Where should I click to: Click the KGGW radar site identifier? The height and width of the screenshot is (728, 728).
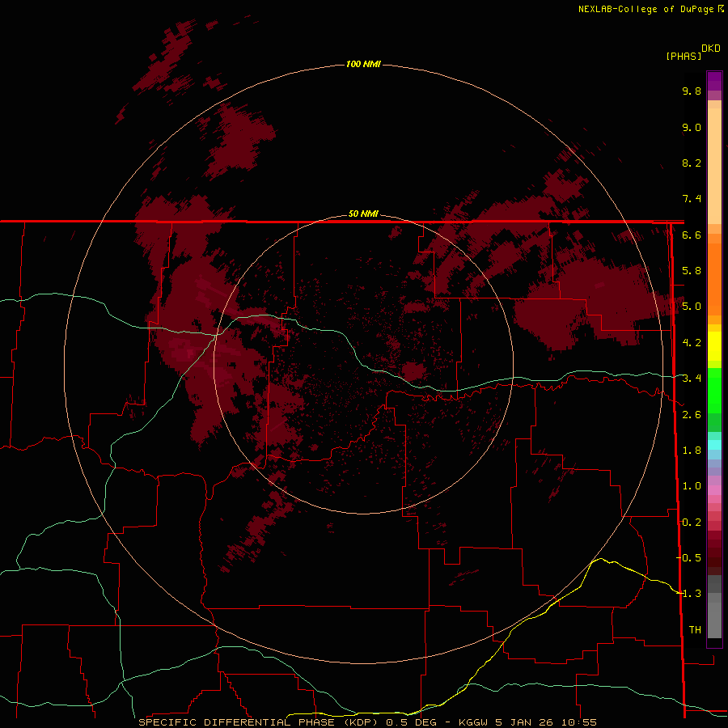tap(473, 722)
